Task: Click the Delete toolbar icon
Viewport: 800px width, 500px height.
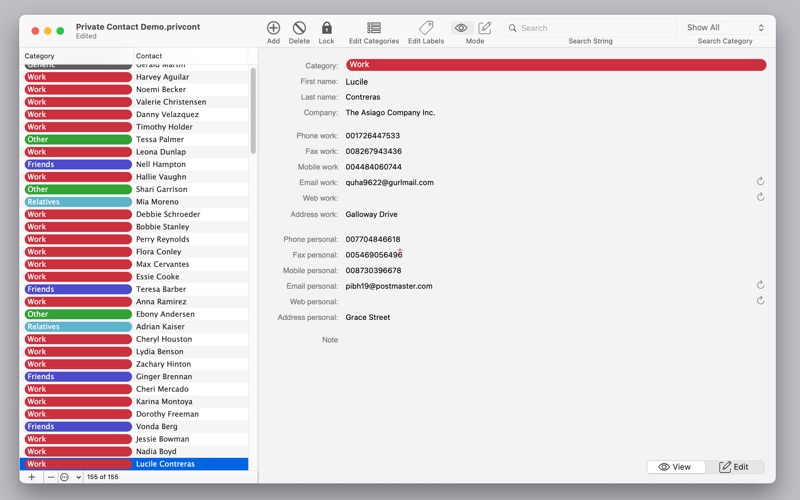Action: coord(299,28)
